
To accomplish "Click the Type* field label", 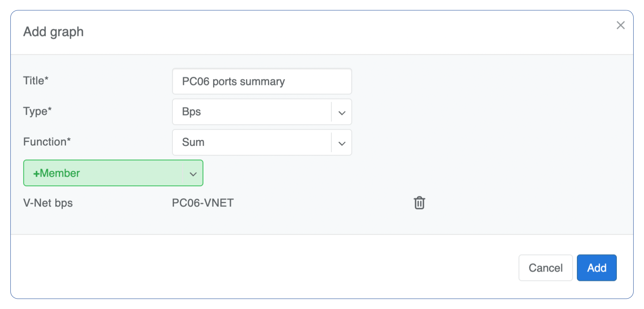I will coord(37,111).
